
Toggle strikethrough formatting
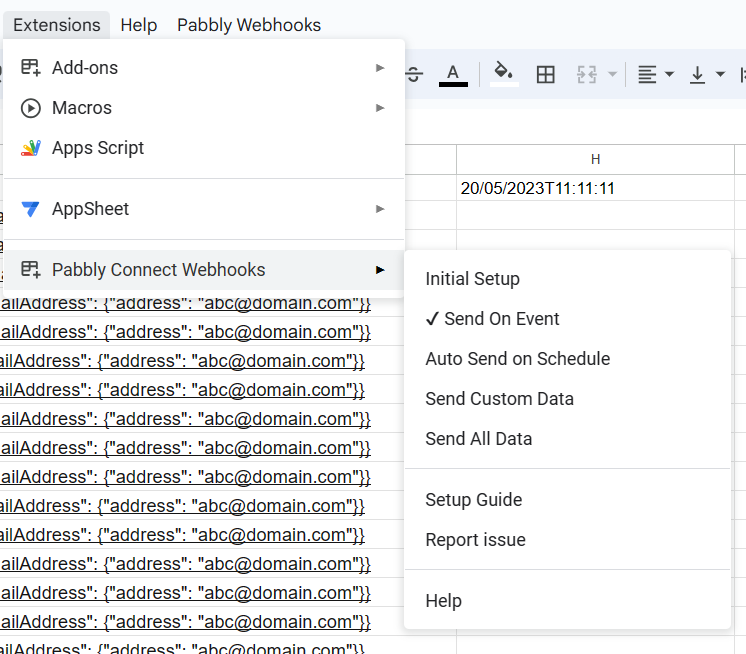[x=413, y=74]
